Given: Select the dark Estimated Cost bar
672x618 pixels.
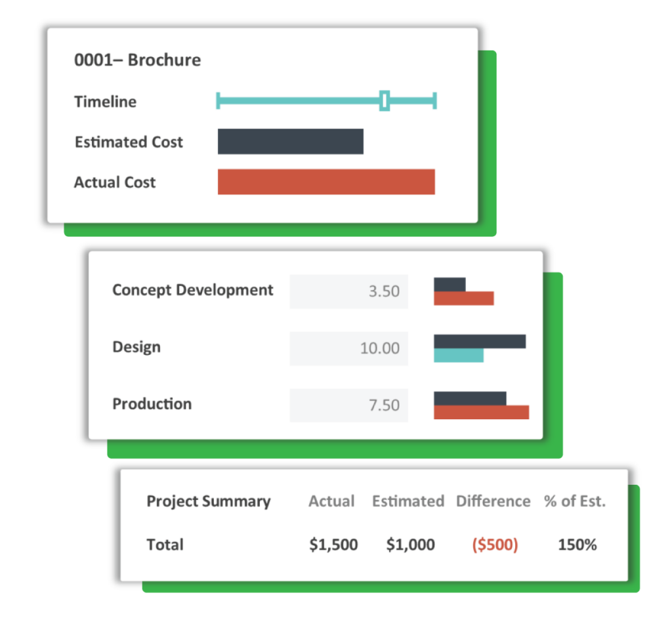Looking at the screenshot, I should pyautogui.click(x=290, y=142).
